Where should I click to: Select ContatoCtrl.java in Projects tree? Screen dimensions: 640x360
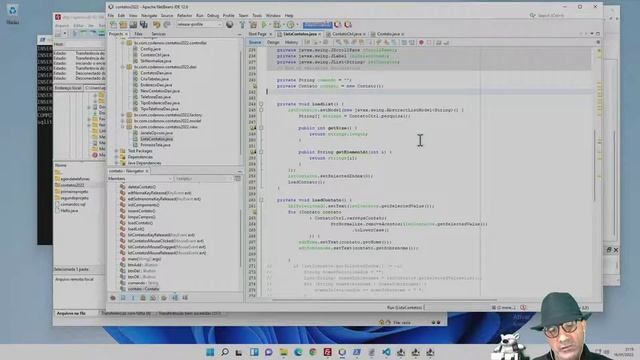[155, 55]
